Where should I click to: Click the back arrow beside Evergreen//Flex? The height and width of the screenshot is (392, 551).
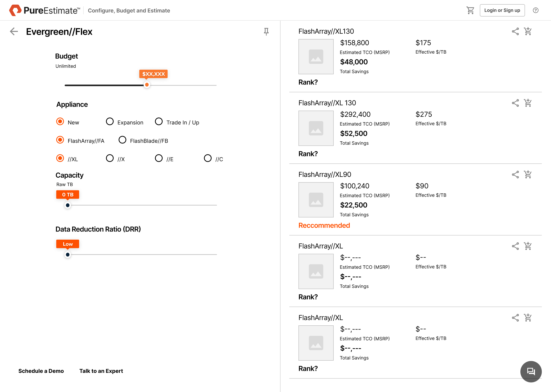tap(14, 32)
